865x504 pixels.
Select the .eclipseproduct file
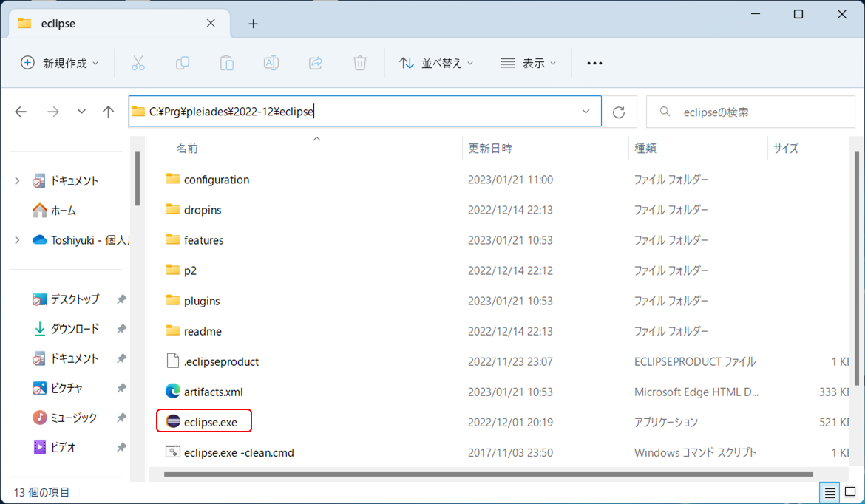212,361
